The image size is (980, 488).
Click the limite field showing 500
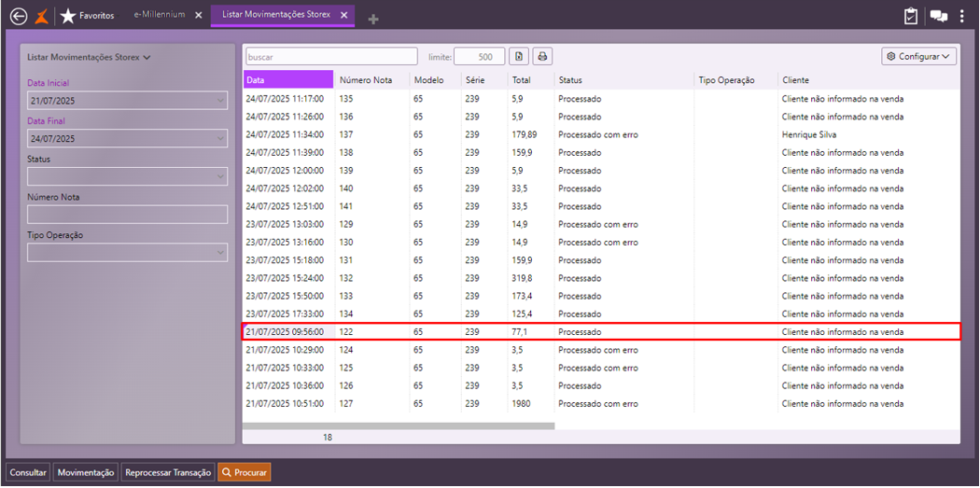[x=480, y=56]
